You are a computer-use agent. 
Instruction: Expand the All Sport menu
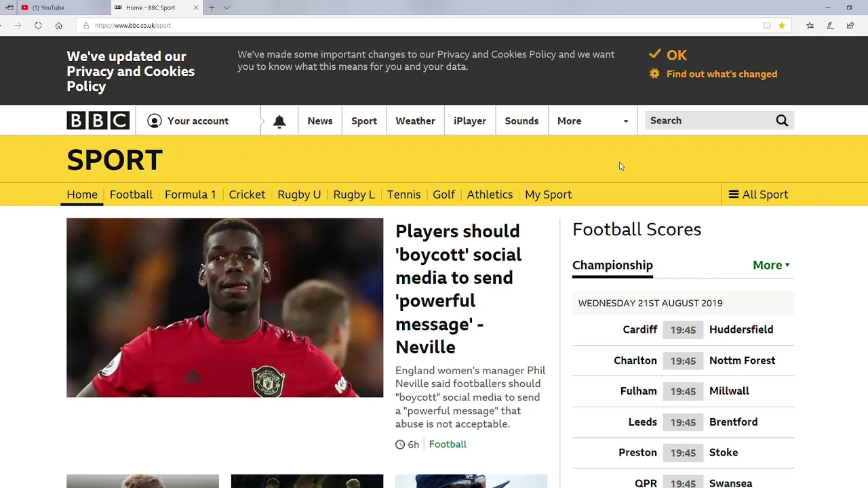click(x=758, y=195)
